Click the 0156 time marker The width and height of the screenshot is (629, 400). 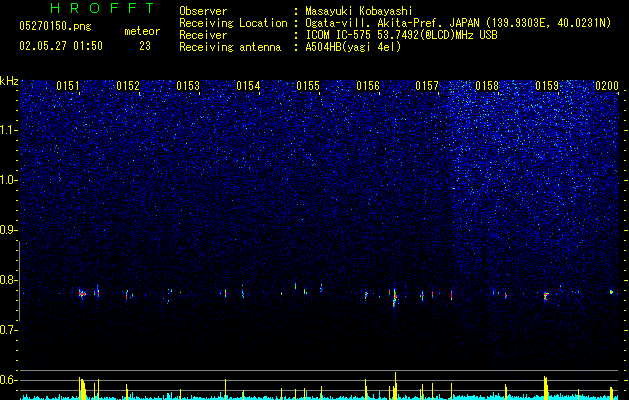point(368,86)
